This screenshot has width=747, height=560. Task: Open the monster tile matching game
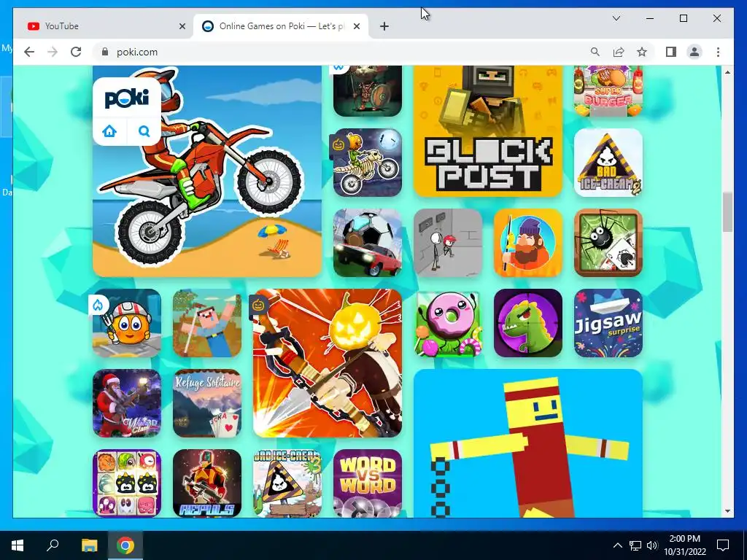coord(127,483)
